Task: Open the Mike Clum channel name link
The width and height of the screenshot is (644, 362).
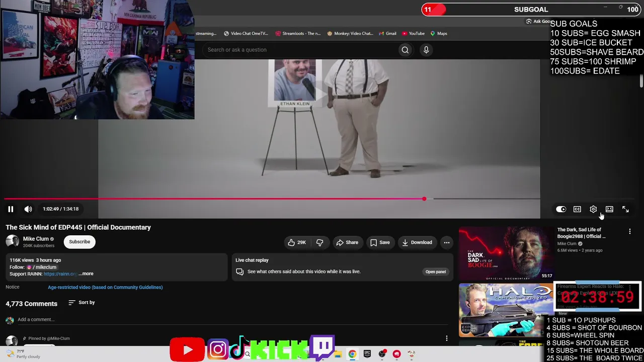Action: tap(36, 239)
